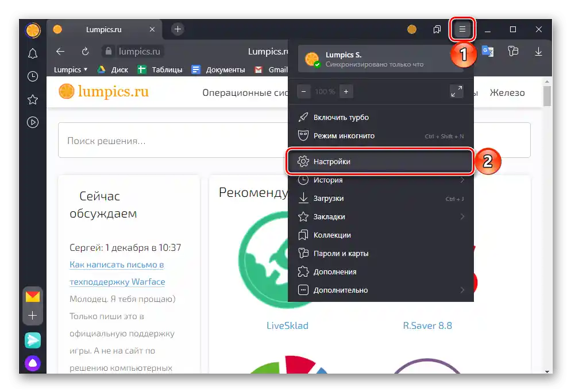The image size is (571, 392).
Task: Open Диск bookmark
Action: [113, 69]
